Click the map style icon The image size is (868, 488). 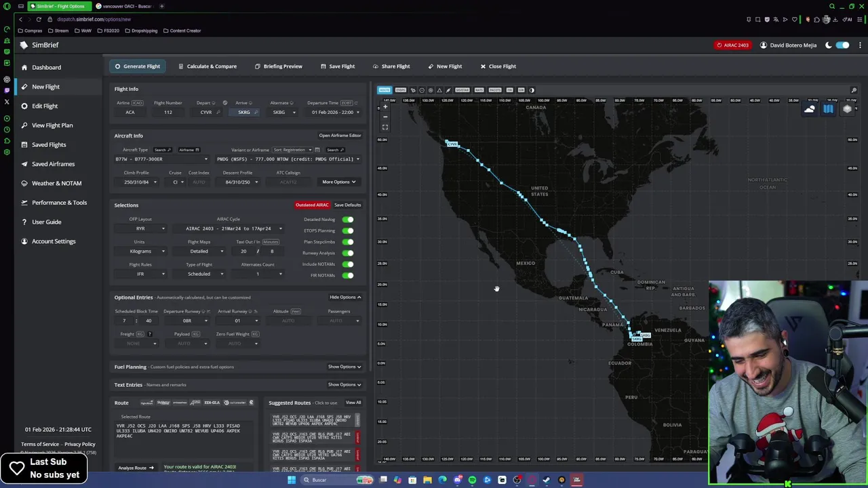point(828,109)
